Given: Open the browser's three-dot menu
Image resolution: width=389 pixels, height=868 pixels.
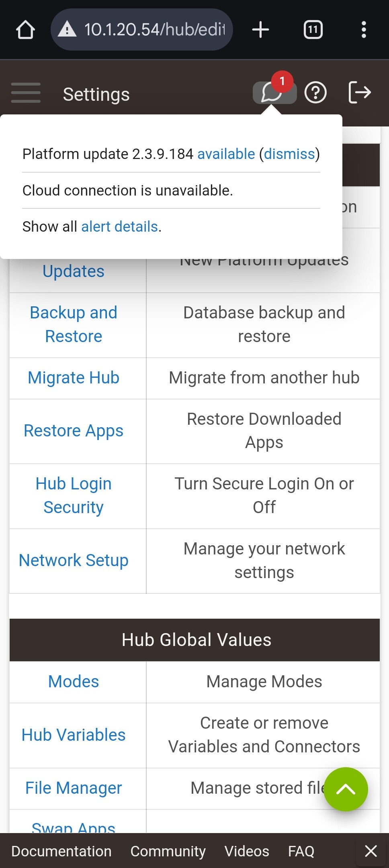Looking at the screenshot, I should (364, 29).
